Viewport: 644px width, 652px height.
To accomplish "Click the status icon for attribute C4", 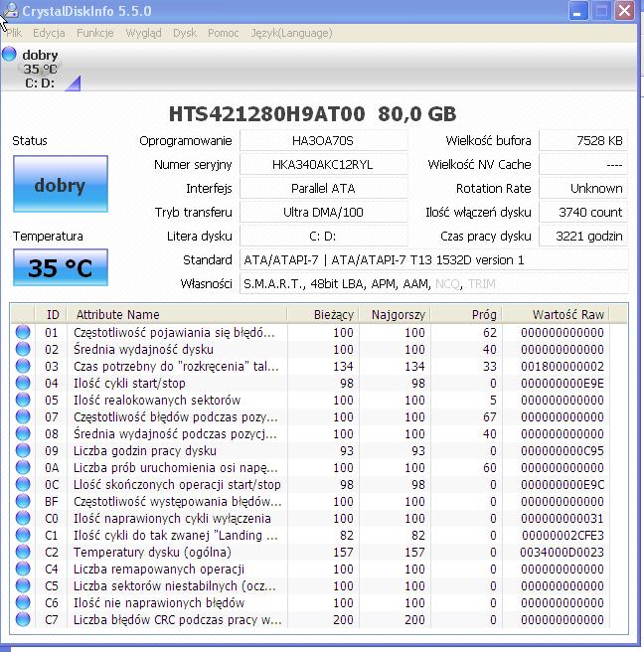I will point(23,569).
